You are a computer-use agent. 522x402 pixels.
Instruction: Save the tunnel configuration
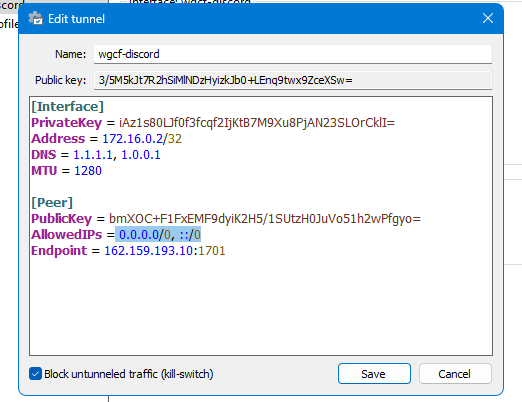point(374,374)
